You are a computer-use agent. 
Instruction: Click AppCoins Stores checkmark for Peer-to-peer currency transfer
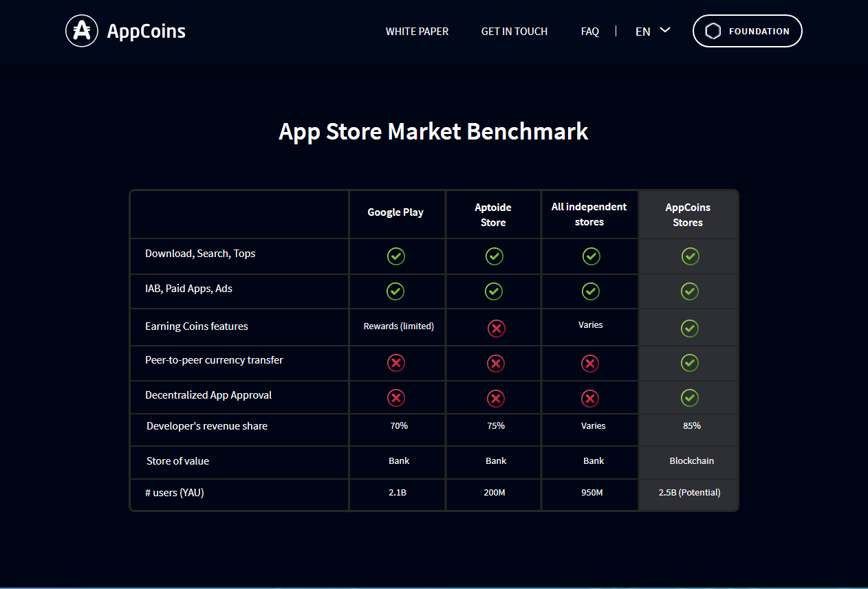pyautogui.click(x=689, y=362)
